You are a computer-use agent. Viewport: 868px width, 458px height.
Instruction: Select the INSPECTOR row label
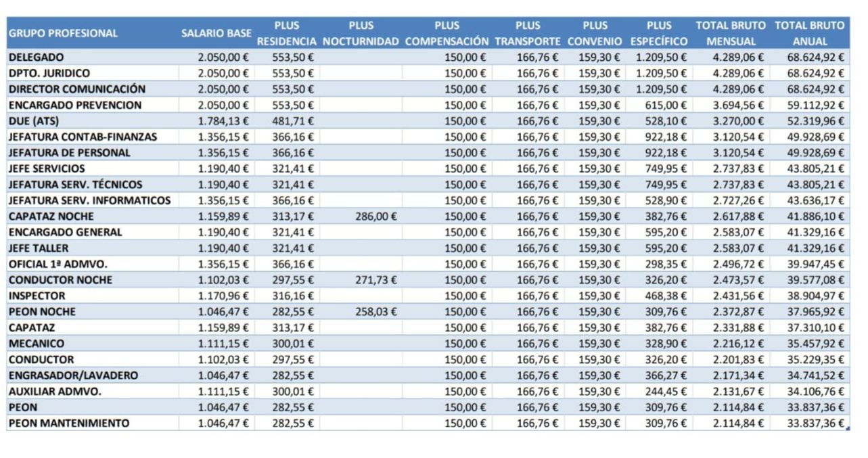tap(37, 296)
